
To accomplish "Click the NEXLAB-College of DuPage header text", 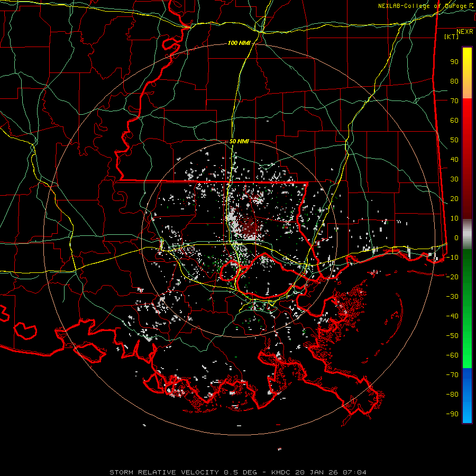I will coord(422,6).
